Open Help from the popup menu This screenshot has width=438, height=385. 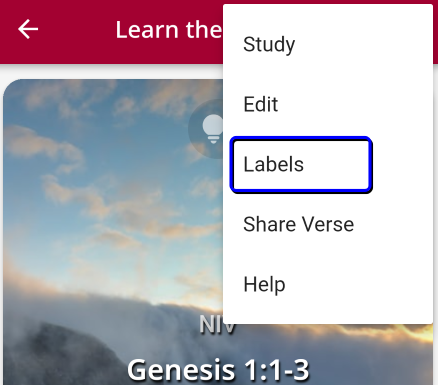pos(328,284)
